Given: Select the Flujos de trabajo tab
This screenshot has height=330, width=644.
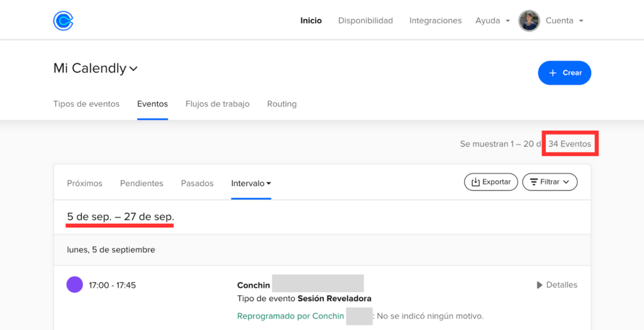Looking at the screenshot, I should (x=217, y=104).
